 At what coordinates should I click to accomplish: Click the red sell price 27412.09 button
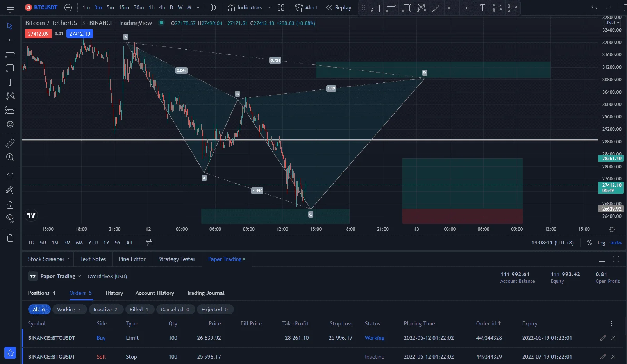pyautogui.click(x=38, y=34)
